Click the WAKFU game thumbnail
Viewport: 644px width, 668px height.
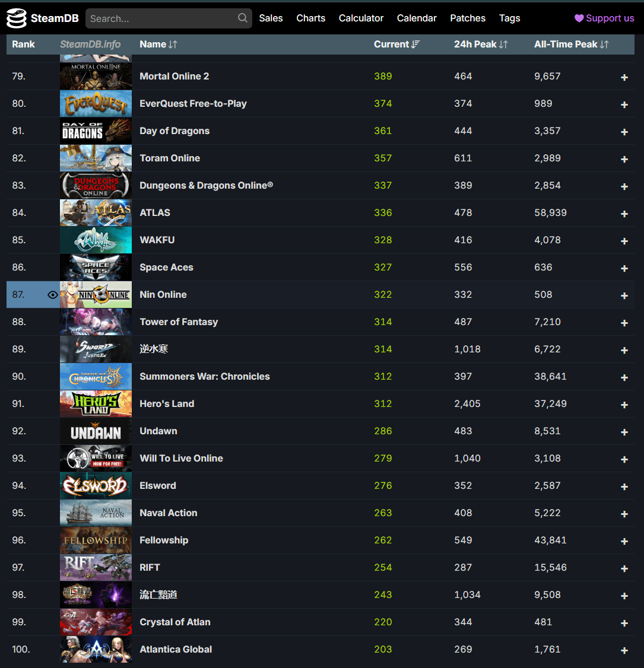(96, 240)
